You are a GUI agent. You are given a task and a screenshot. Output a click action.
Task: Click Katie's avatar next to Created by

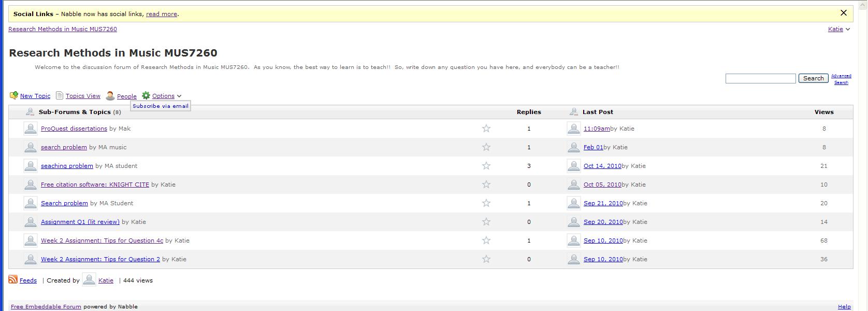89,280
